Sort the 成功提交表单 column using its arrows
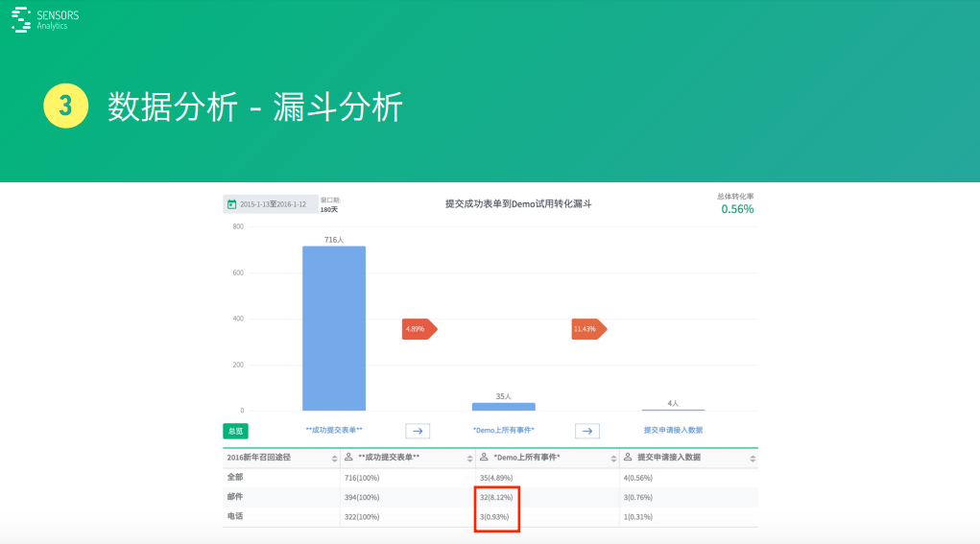Viewport: 980px width, 544px height. point(469,459)
